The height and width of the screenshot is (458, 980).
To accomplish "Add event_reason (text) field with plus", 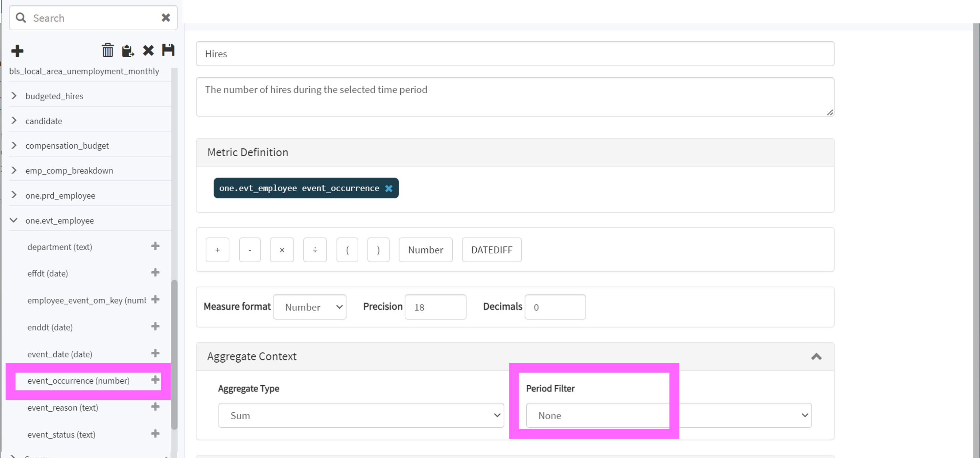I will click(155, 407).
